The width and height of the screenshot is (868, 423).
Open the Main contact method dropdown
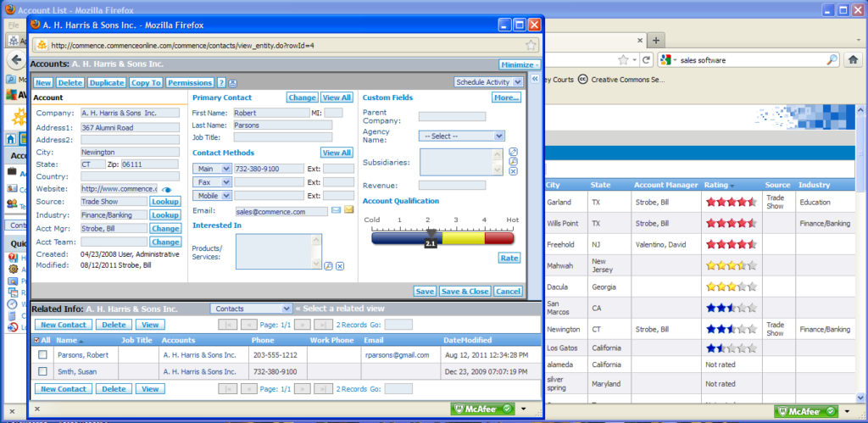[x=212, y=169]
